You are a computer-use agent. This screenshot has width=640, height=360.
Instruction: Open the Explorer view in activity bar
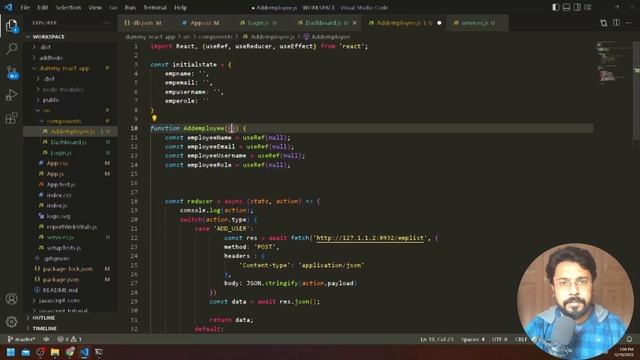[x=11, y=26]
